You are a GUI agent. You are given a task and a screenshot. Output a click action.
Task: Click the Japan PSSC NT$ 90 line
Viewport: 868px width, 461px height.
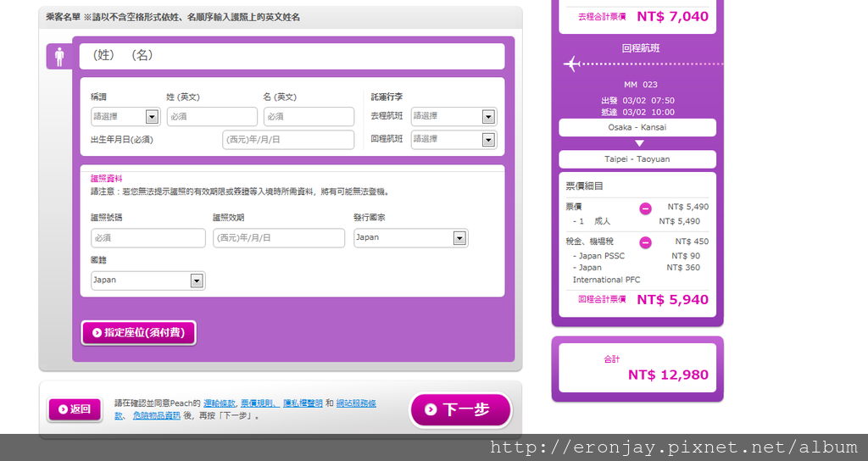(637, 256)
